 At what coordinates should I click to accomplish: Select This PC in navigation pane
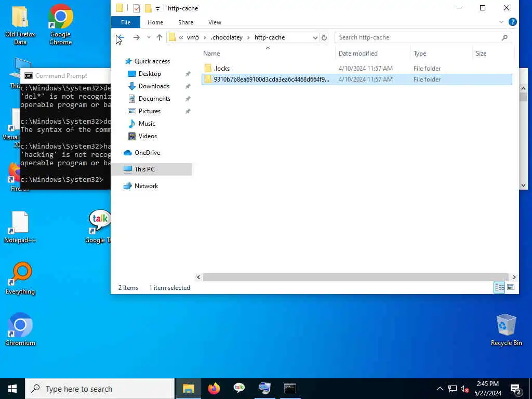(x=144, y=169)
